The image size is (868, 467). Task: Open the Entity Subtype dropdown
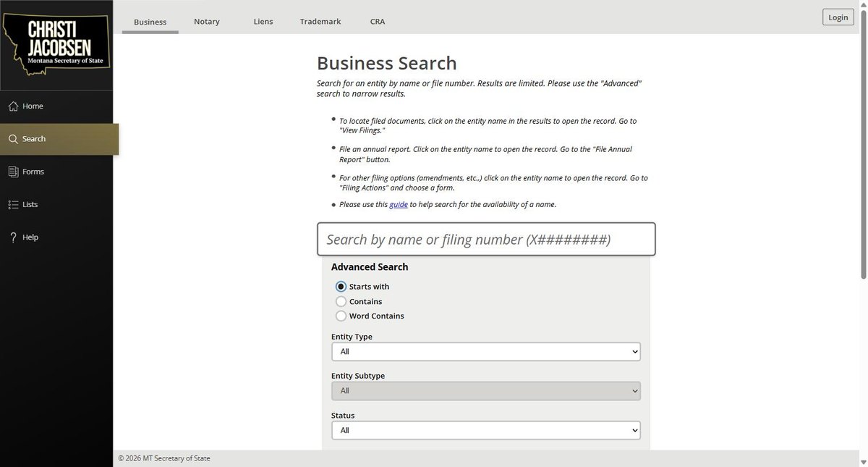click(486, 391)
